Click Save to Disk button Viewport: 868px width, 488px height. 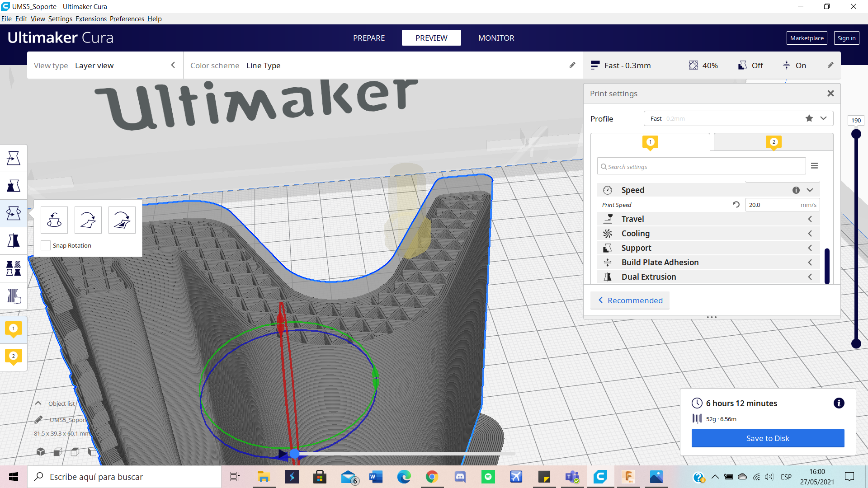click(x=768, y=438)
